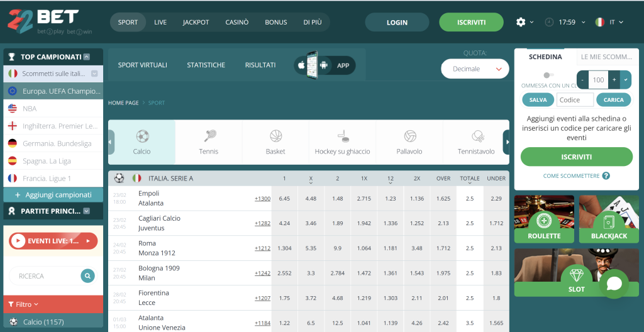Focus the Codice input field
Screen dimensions: 644x332
[x=575, y=99]
